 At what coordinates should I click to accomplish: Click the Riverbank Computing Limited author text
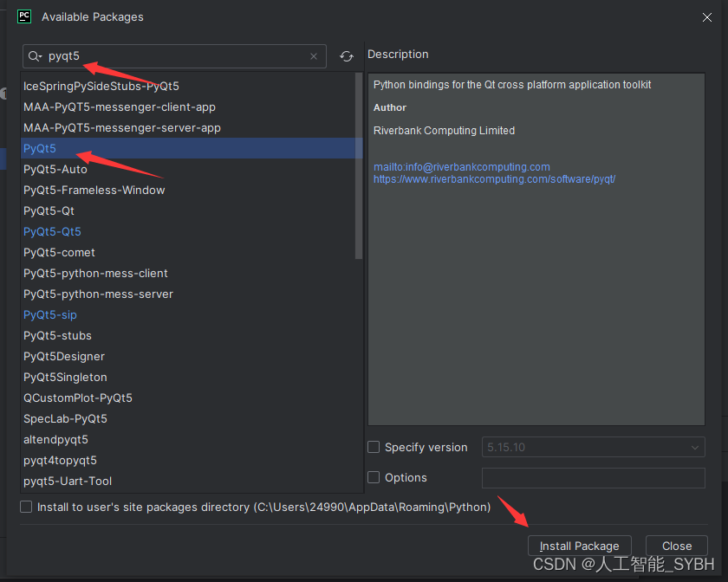(x=444, y=131)
